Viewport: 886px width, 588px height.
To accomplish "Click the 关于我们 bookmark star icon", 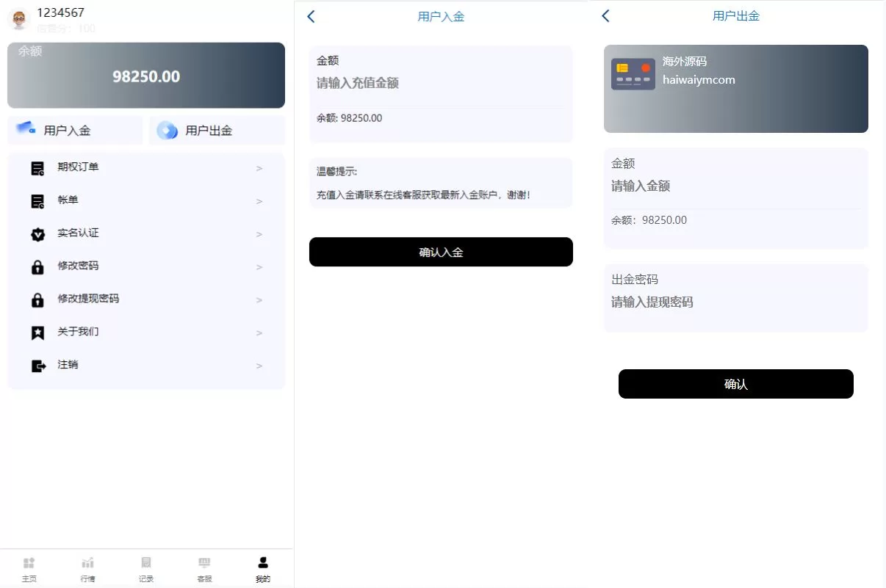I will pos(37,333).
